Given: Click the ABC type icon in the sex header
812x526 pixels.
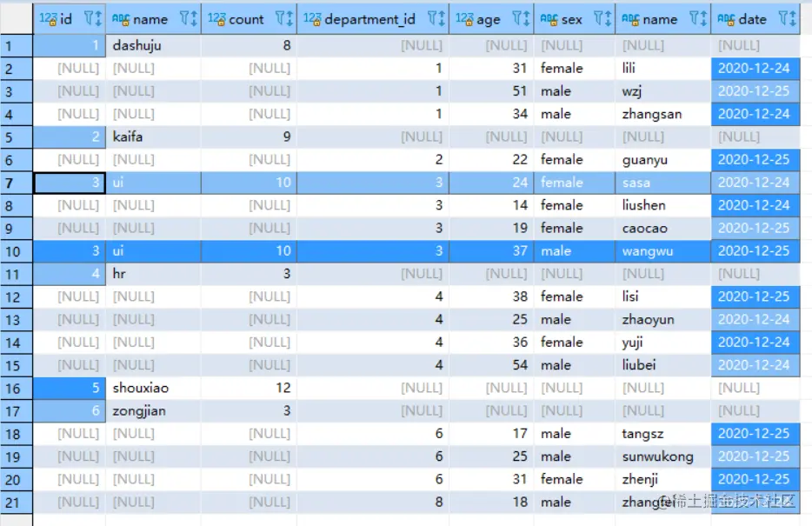Looking at the screenshot, I should [x=549, y=19].
